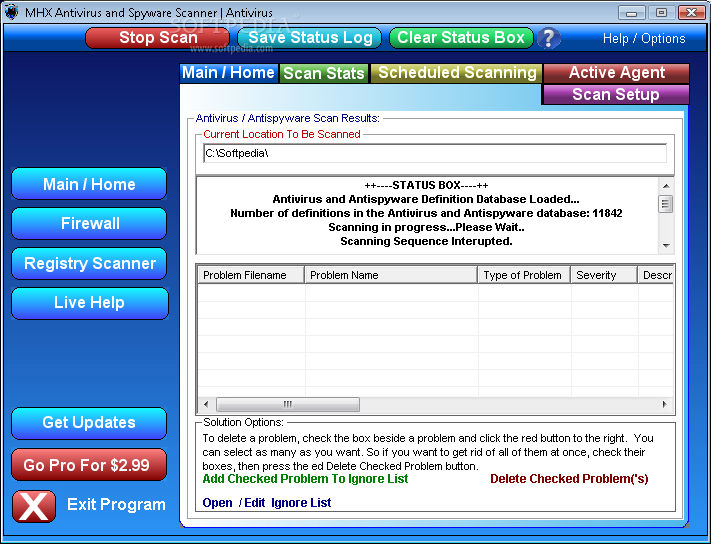Viewport: 711px width, 544px height.
Task: Switch to the Active Agent tab
Action: (616, 73)
